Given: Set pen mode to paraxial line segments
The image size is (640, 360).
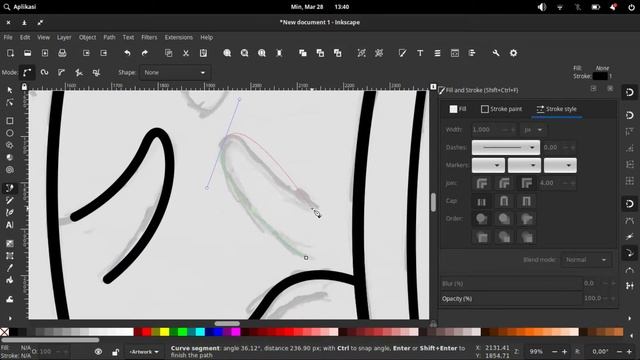Looking at the screenshot, I should 96,73.
